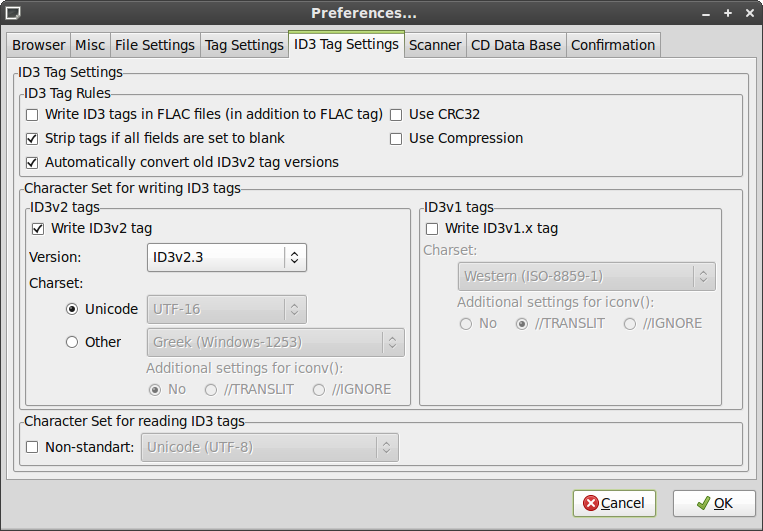Screen dimensions: 763x531
Task: Confirm preferences with the OK button
Action: point(714,503)
